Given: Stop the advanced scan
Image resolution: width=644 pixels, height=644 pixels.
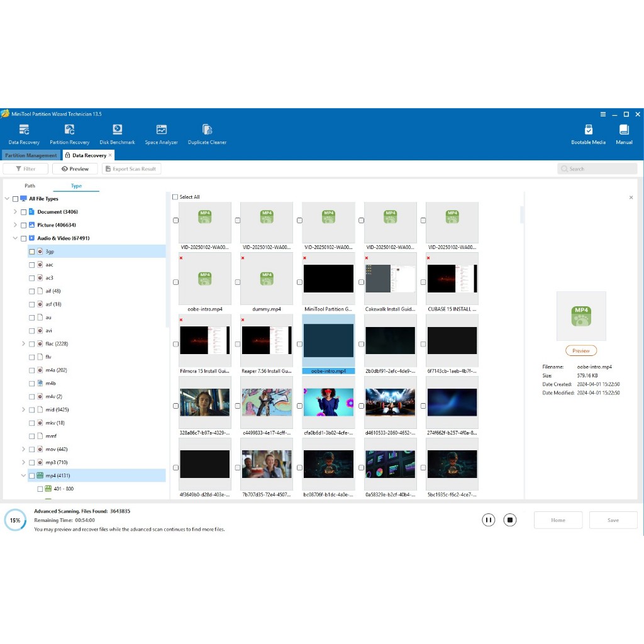Looking at the screenshot, I should (x=510, y=520).
